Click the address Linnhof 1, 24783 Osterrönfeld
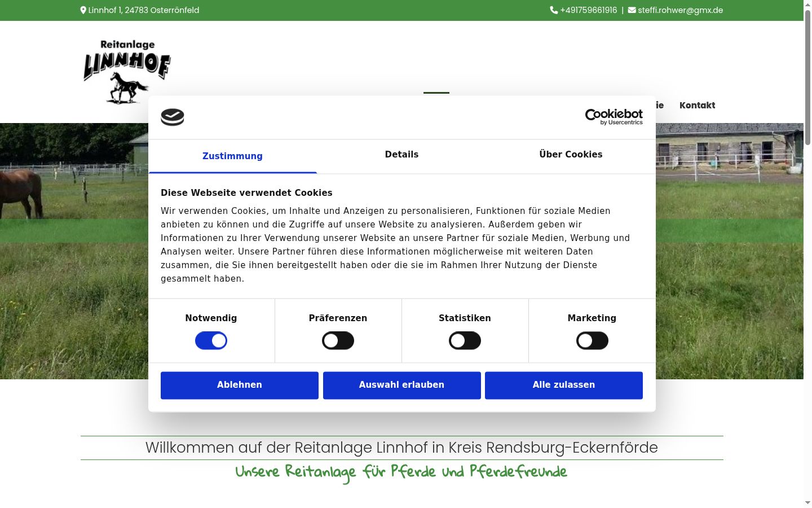Viewport: 812px width, 508px height. (x=144, y=10)
